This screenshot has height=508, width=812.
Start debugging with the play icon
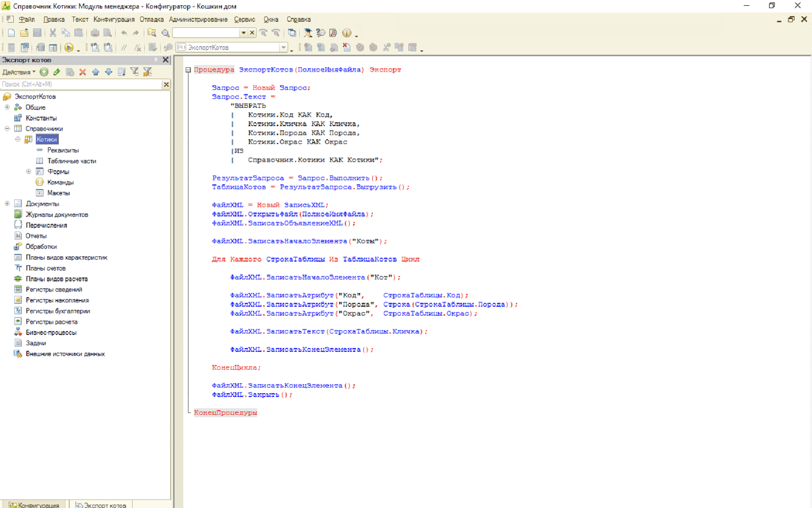(x=69, y=48)
